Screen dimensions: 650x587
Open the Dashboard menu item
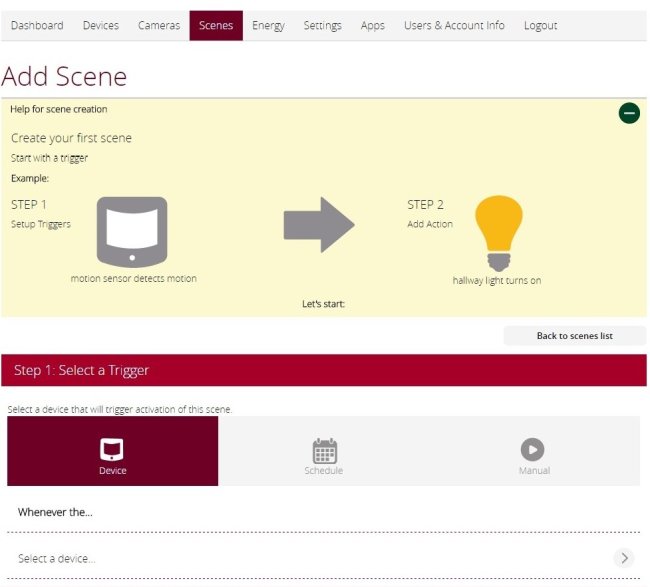click(37, 26)
